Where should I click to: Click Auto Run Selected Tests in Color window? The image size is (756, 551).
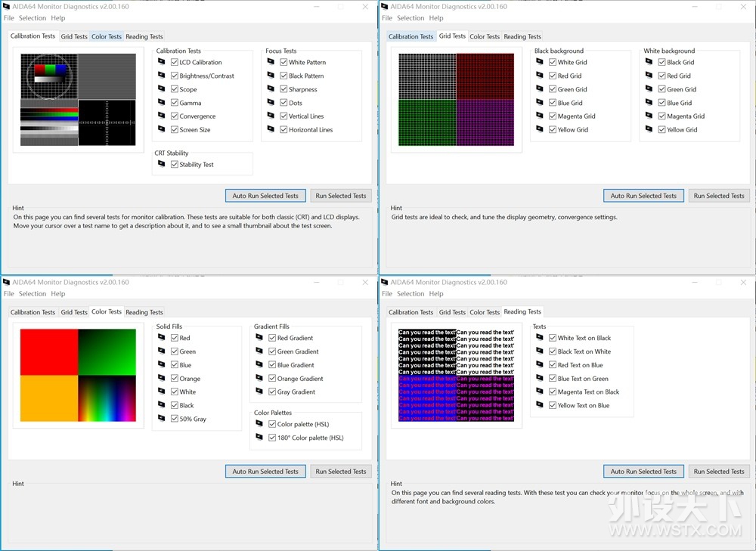click(265, 472)
